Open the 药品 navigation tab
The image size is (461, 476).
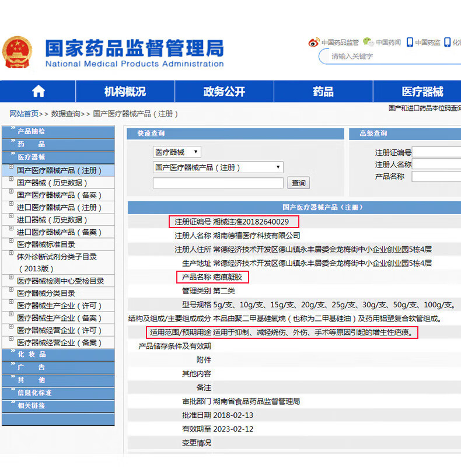tap(323, 92)
